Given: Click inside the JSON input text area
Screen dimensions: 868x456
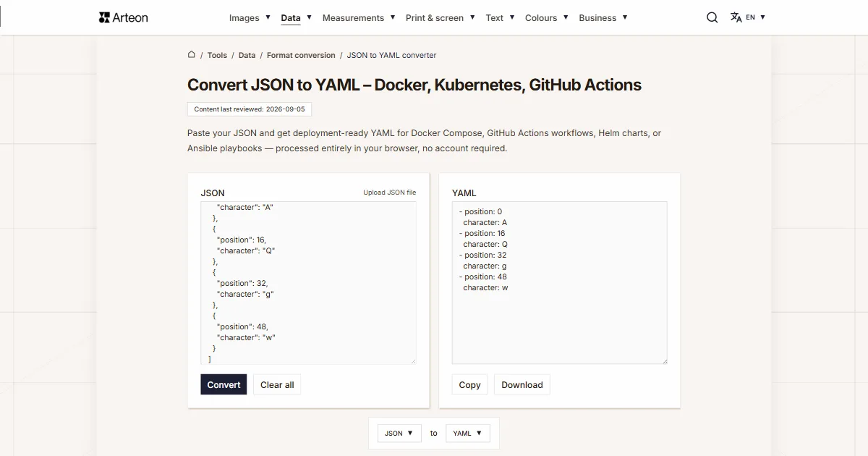Looking at the screenshot, I should (x=308, y=282).
